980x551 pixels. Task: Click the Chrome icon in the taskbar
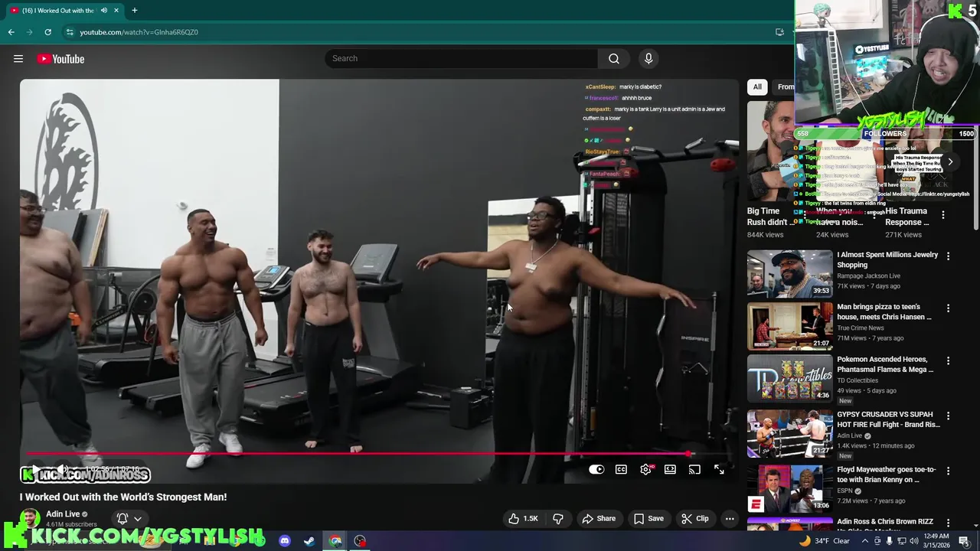pyautogui.click(x=335, y=541)
